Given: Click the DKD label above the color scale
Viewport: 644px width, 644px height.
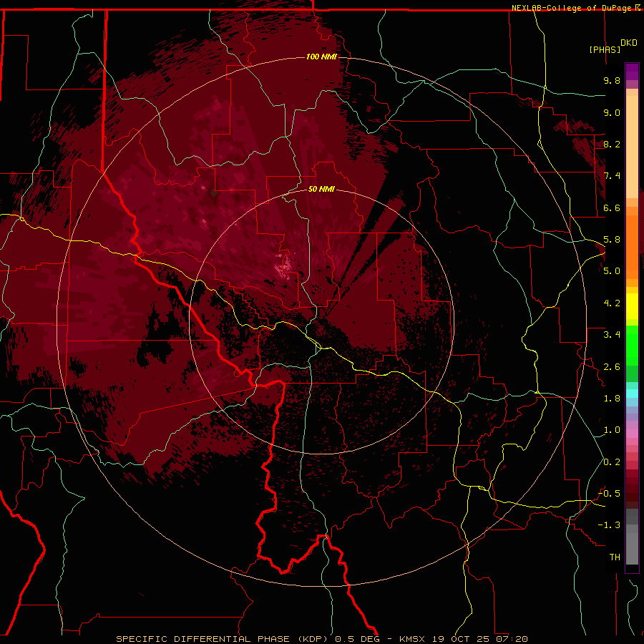Looking at the screenshot, I should [x=629, y=43].
